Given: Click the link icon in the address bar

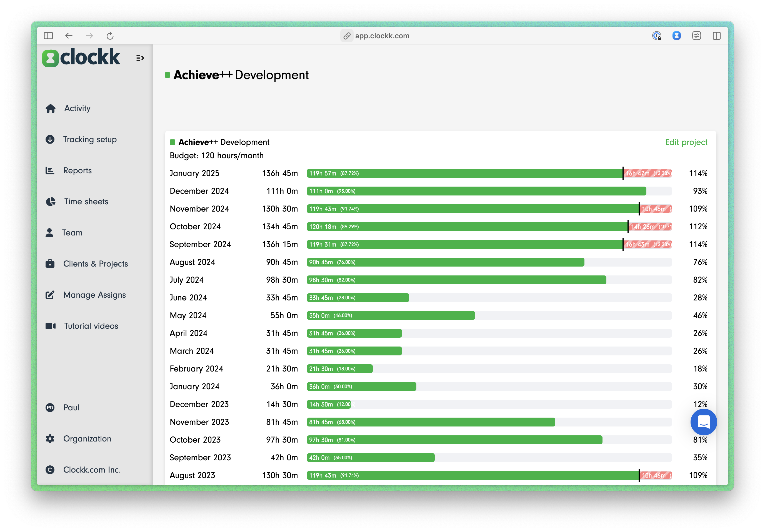Looking at the screenshot, I should [347, 36].
